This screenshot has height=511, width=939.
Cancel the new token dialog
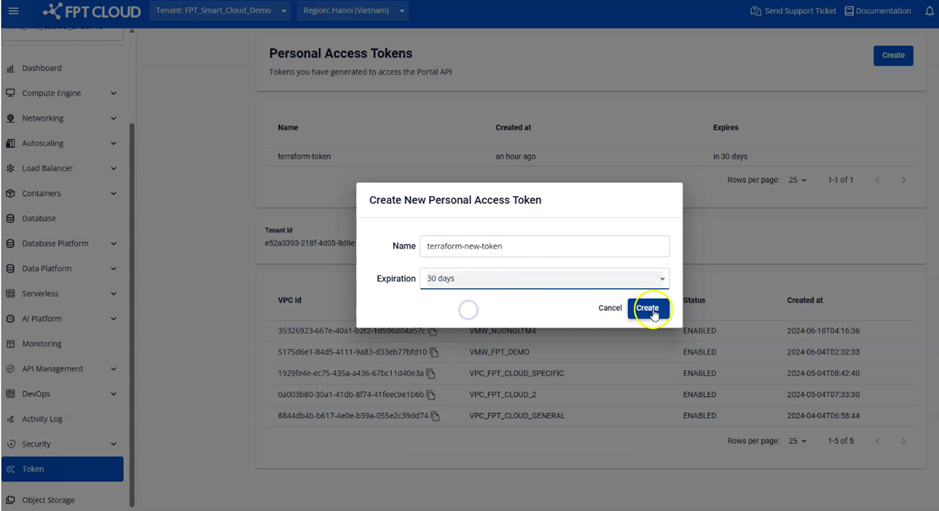610,308
